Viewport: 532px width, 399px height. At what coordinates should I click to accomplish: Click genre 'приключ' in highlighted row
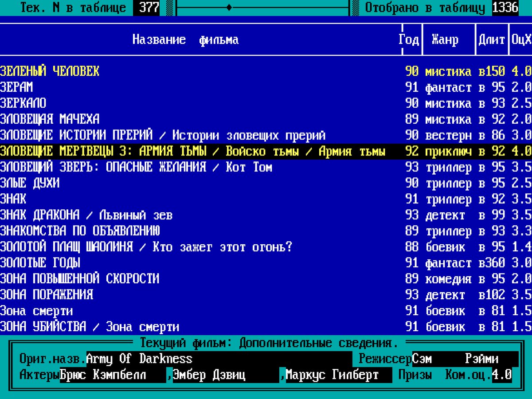[449, 151]
